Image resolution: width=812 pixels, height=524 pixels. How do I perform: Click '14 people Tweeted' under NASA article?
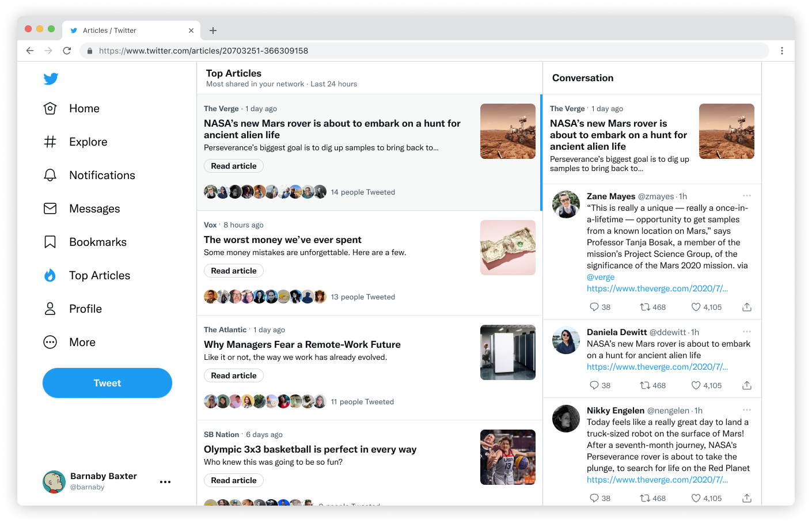coord(363,192)
